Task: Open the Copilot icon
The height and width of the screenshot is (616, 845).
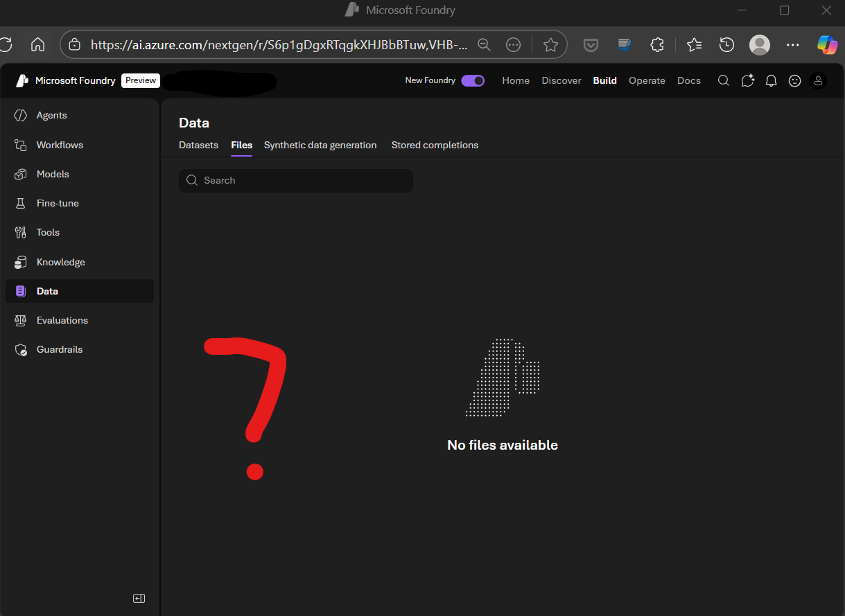Action: click(x=827, y=45)
